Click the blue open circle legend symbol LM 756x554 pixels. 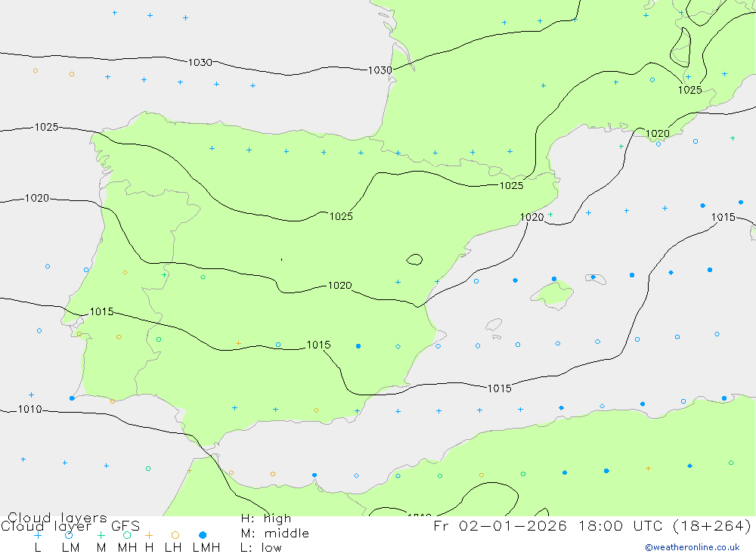point(69,535)
